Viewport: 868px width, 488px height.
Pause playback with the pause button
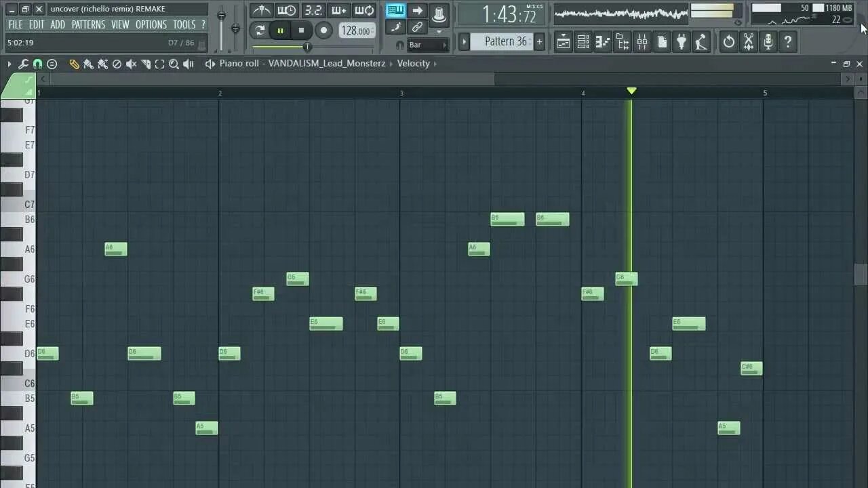tap(280, 30)
